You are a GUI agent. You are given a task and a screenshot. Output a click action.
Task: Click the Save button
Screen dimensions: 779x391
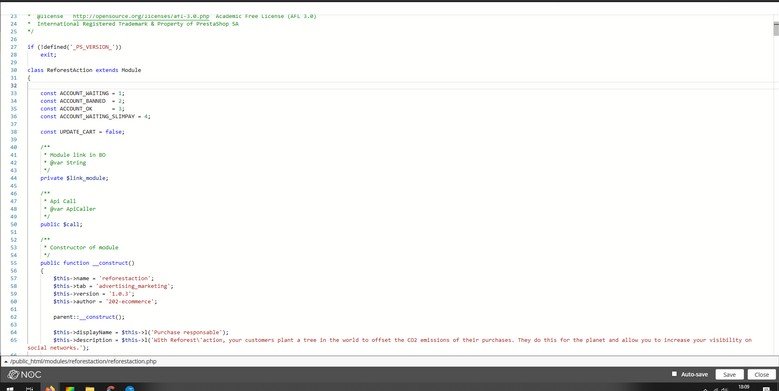[729, 375]
